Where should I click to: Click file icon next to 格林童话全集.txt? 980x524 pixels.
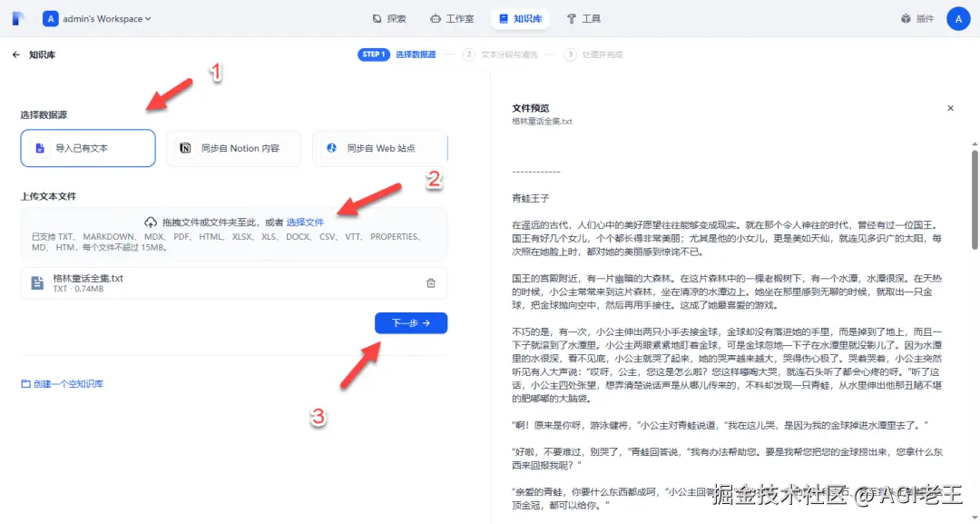[x=37, y=283]
